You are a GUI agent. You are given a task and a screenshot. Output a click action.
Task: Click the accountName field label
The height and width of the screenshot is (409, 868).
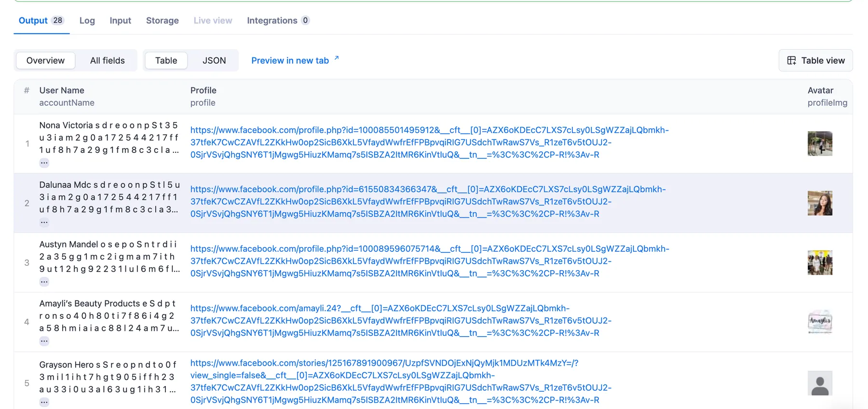[x=67, y=103]
